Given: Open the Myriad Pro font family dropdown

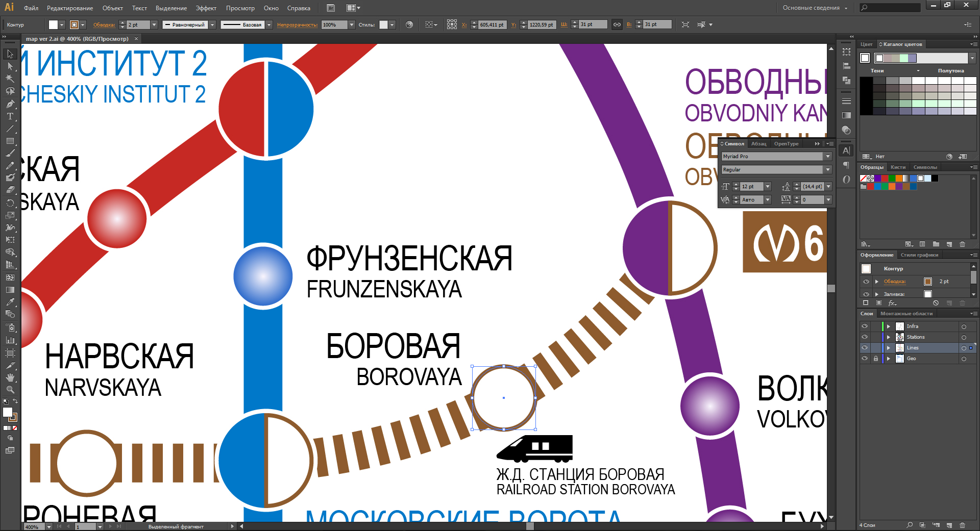Looking at the screenshot, I should [828, 157].
